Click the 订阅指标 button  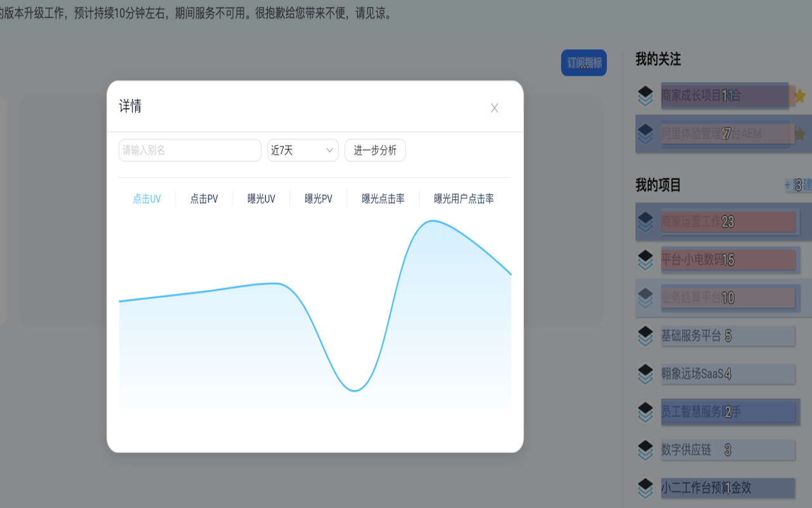pyautogui.click(x=584, y=63)
